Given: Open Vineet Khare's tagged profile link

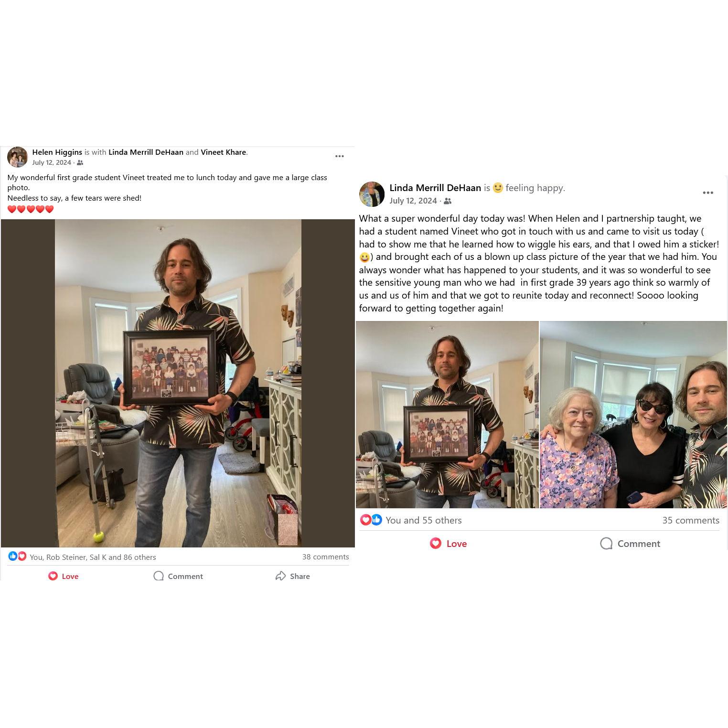Looking at the screenshot, I should pyautogui.click(x=223, y=152).
